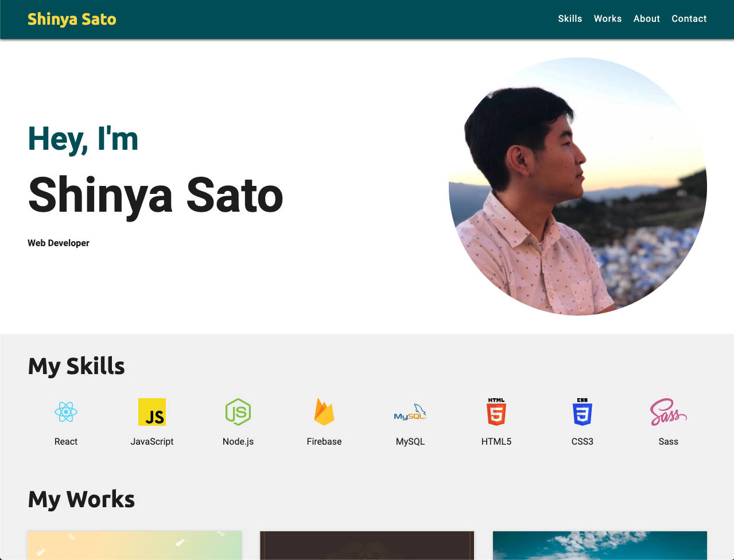Open the About navigation link
This screenshot has height=560, width=734.
pos(647,19)
